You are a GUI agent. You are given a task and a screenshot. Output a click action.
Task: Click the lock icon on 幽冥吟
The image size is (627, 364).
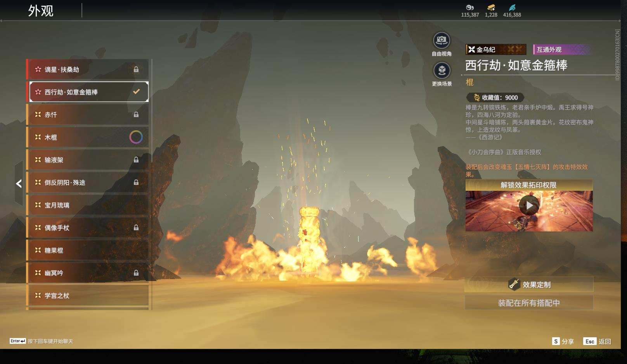(x=136, y=273)
